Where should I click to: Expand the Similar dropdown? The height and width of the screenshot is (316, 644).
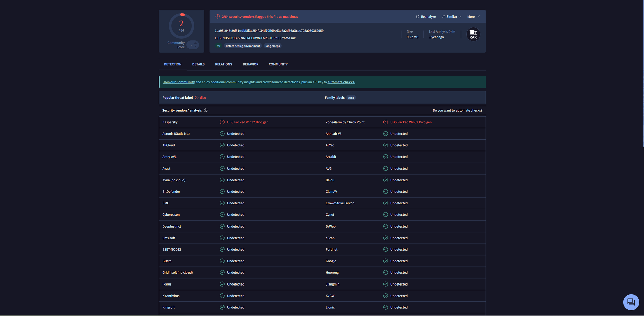pos(451,17)
